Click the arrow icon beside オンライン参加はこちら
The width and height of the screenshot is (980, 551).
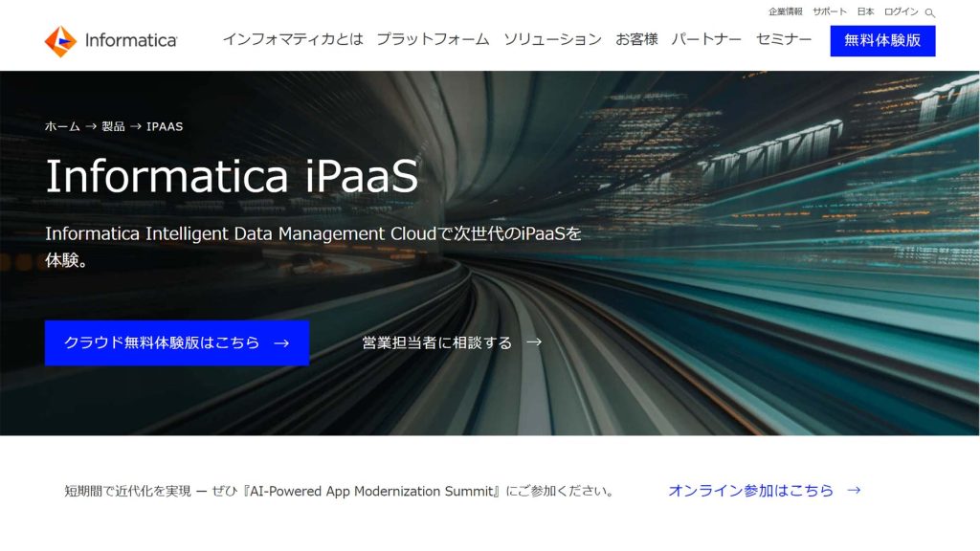pos(853,491)
